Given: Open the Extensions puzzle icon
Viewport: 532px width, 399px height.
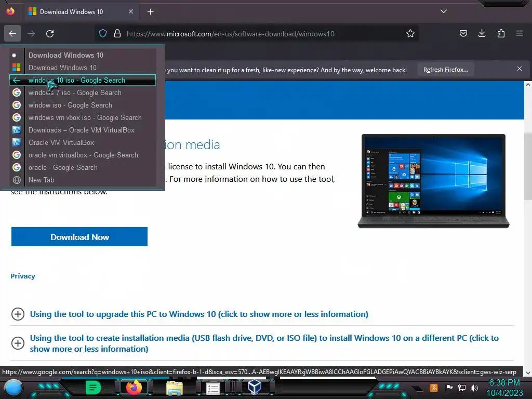Looking at the screenshot, I should click(x=501, y=34).
